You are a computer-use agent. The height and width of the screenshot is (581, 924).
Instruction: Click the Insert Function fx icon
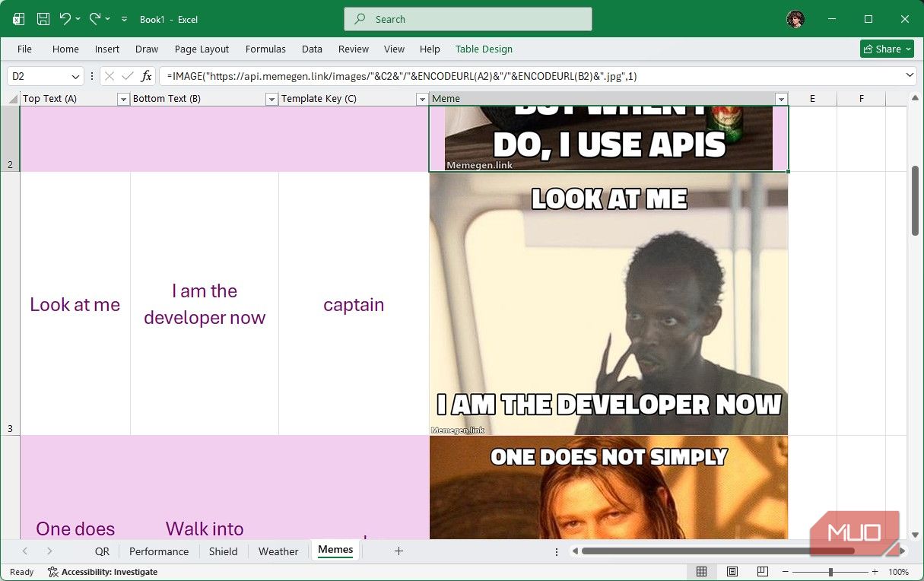point(146,76)
